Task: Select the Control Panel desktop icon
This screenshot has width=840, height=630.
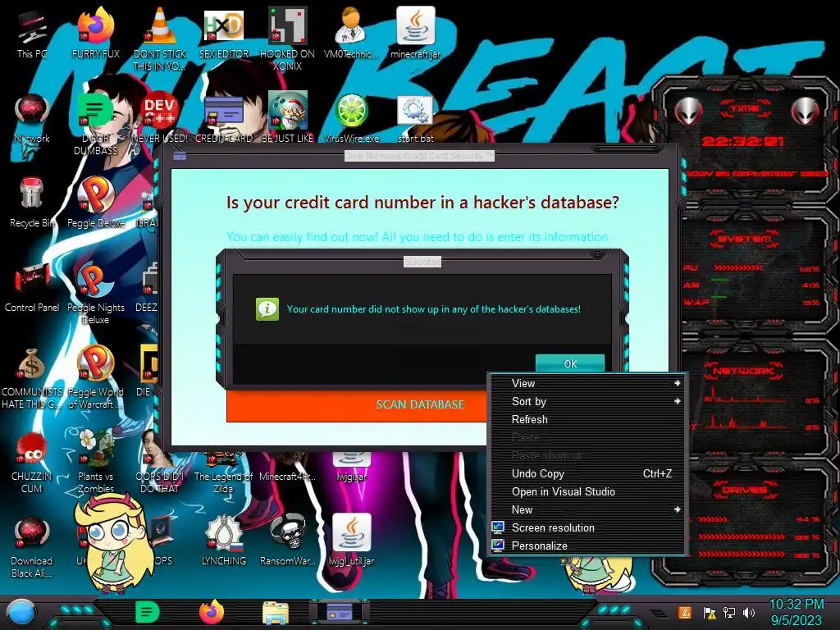Action: 32,280
